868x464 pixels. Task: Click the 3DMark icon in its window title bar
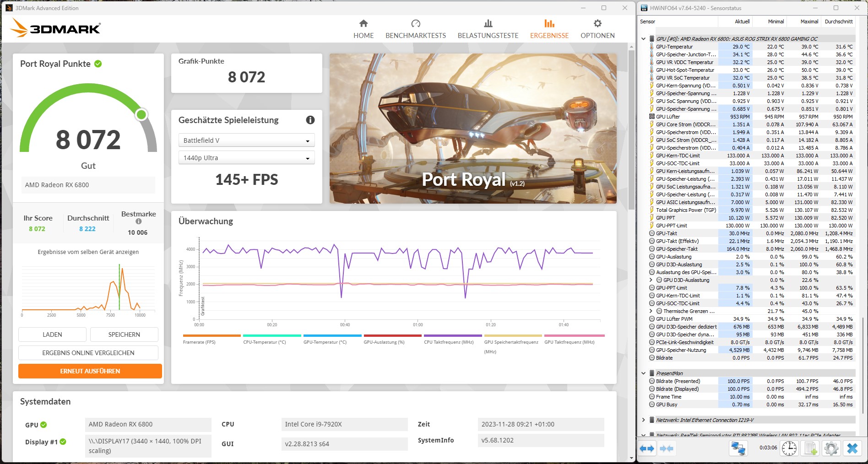coord(9,8)
